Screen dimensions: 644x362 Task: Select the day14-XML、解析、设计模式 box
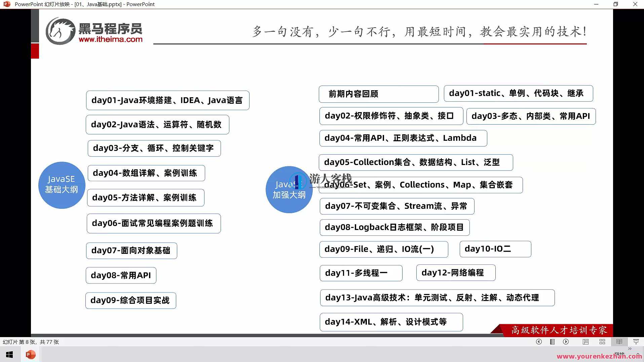click(x=391, y=322)
